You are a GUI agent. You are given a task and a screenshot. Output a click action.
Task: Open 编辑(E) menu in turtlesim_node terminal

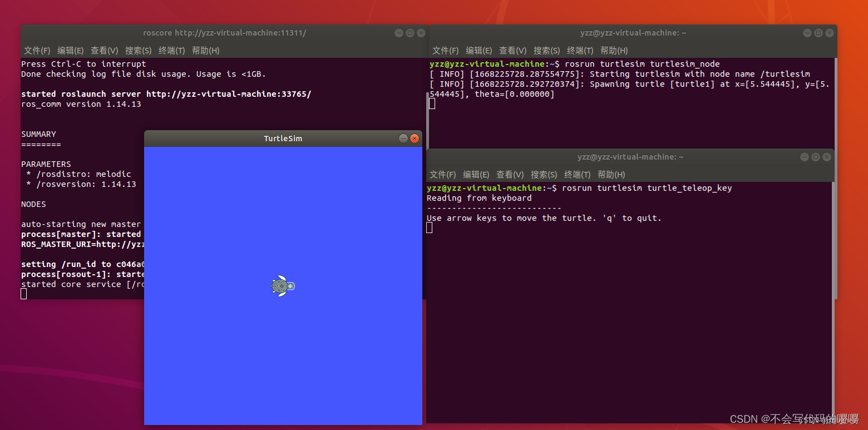479,51
